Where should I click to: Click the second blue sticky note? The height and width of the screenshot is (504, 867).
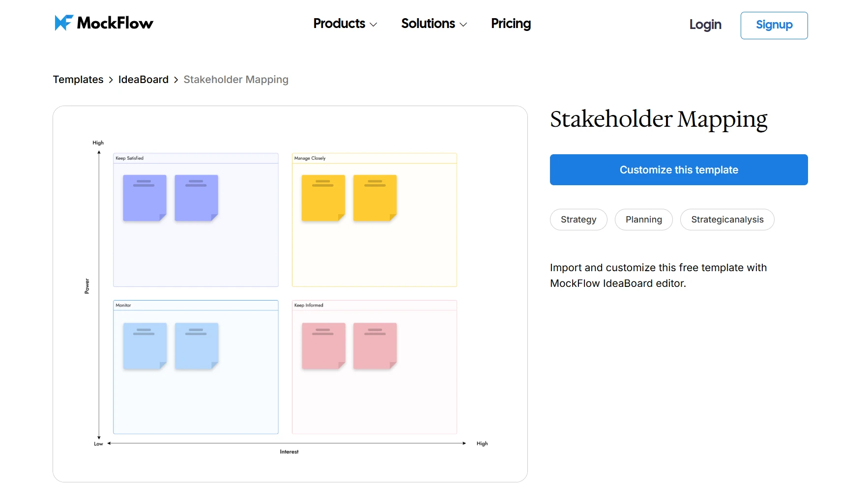[196, 345]
